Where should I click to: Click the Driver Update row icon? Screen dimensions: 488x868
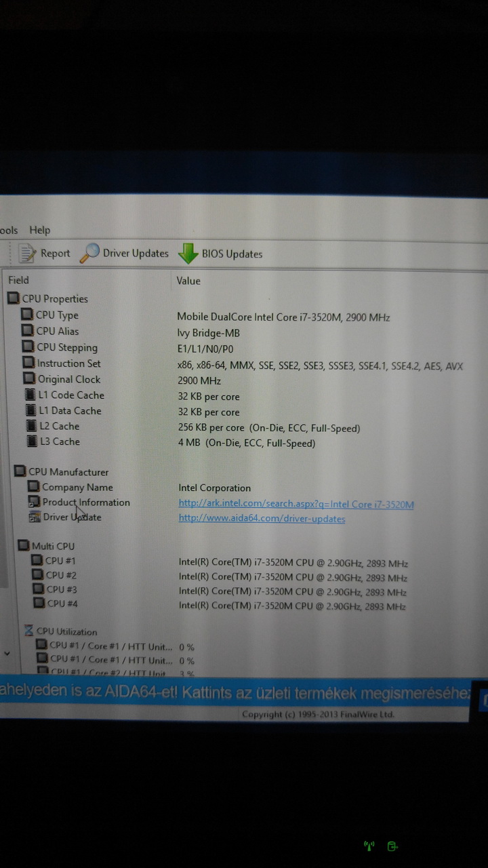coord(35,517)
